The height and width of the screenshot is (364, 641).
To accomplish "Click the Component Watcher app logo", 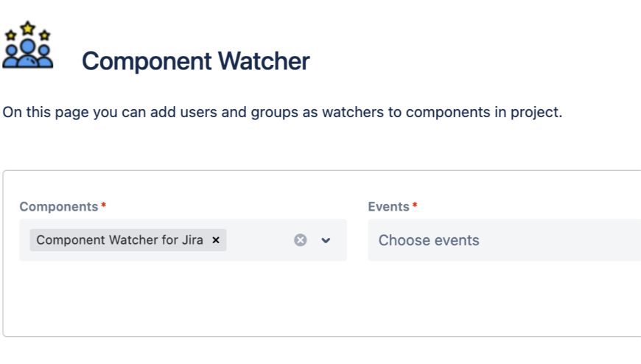I will 28,46.
